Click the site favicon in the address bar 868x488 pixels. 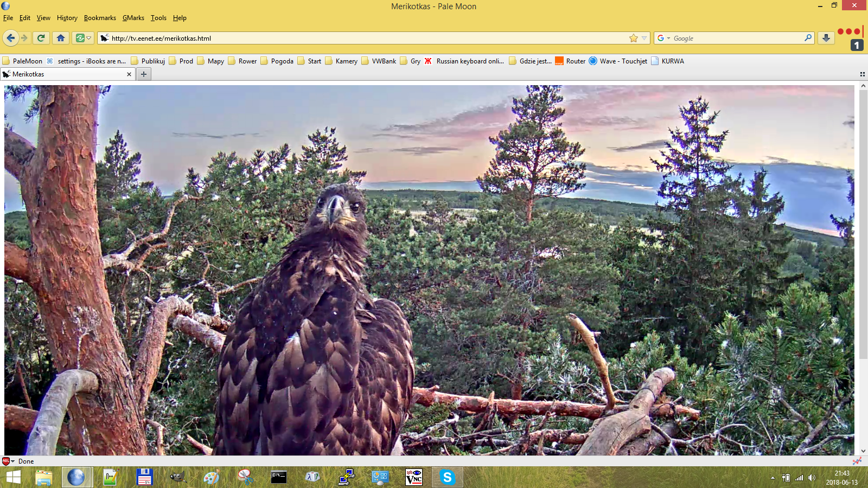click(x=104, y=38)
